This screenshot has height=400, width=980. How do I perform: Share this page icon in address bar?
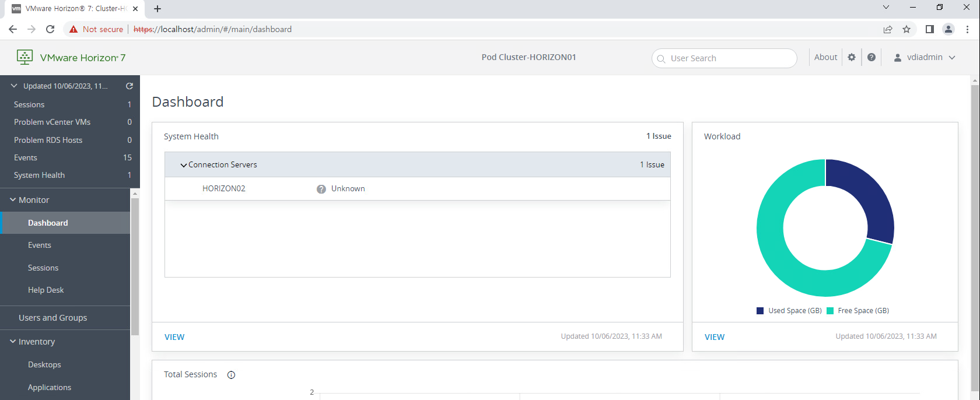pyautogui.click(x=888, y=29)
